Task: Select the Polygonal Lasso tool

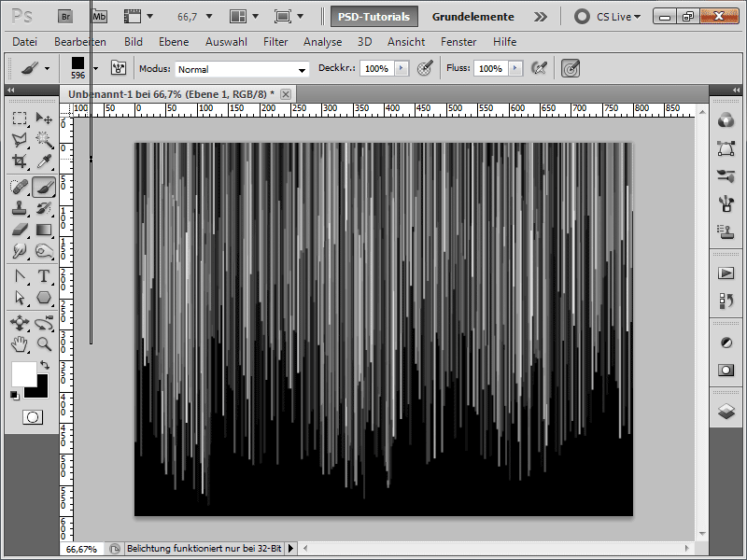Action: (20, 139)
